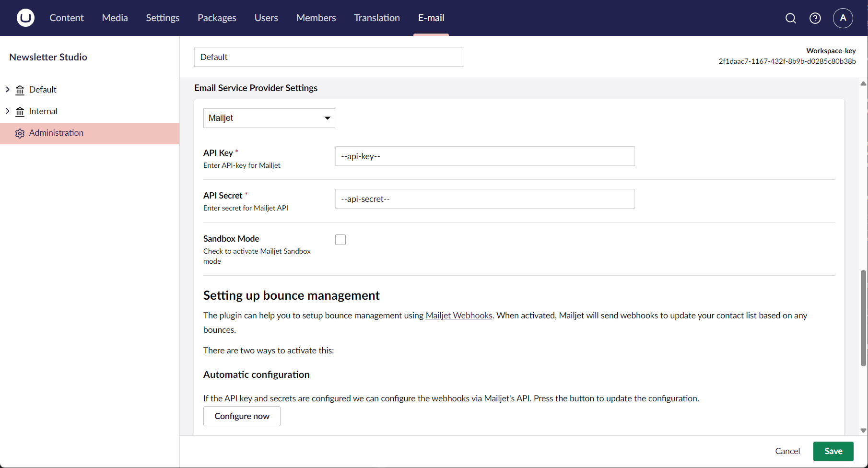Viewport: 868px width, 468px height.
Task: Click the Email Service Provider Settings heading
Action: (256, 88)
